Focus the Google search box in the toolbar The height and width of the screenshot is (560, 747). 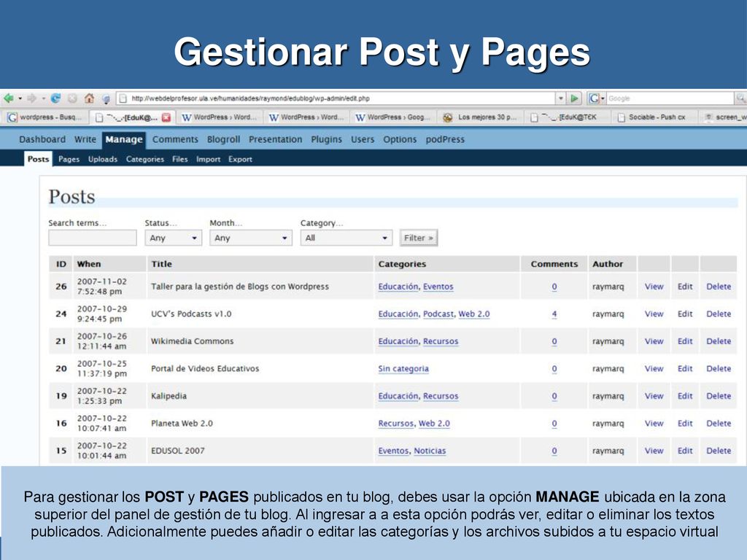click(x=670, y=98)
